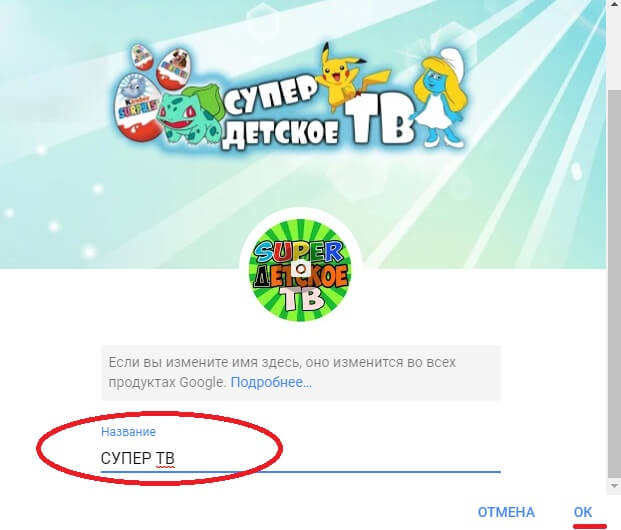Click the camera icon on channel avatar
The image size is (621, 530).
[x=301, y=269]
